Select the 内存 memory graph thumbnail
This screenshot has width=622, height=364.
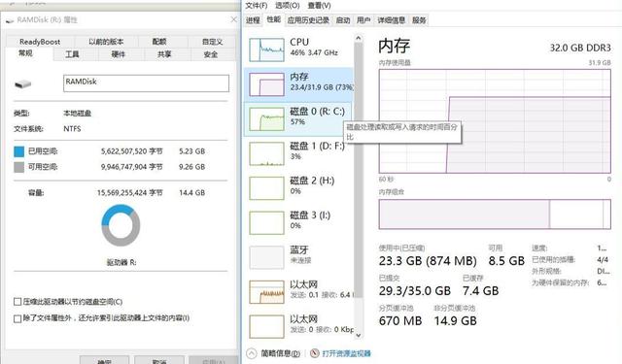[x=266, y=84]
